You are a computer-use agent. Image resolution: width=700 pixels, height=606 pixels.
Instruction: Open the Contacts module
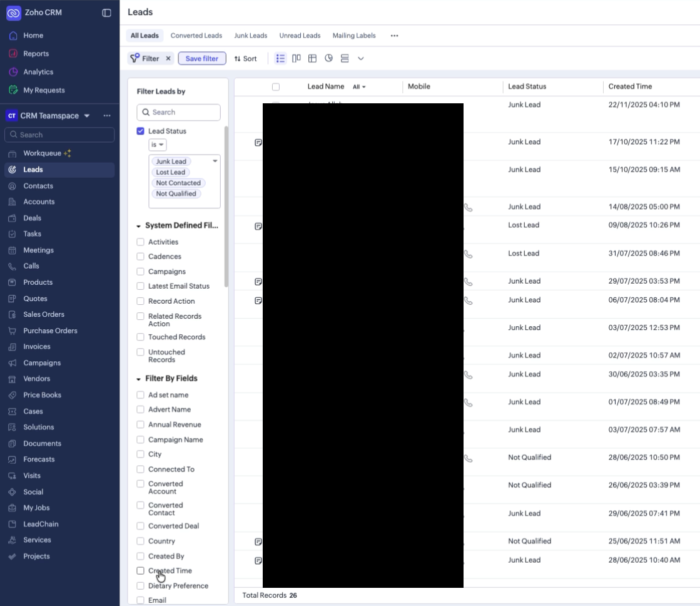point(38,186)
